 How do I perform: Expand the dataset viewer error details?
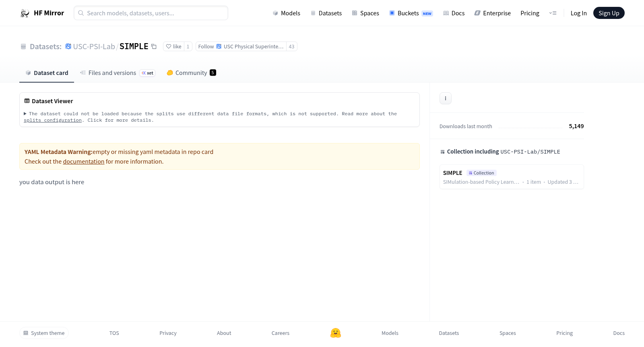25,114
